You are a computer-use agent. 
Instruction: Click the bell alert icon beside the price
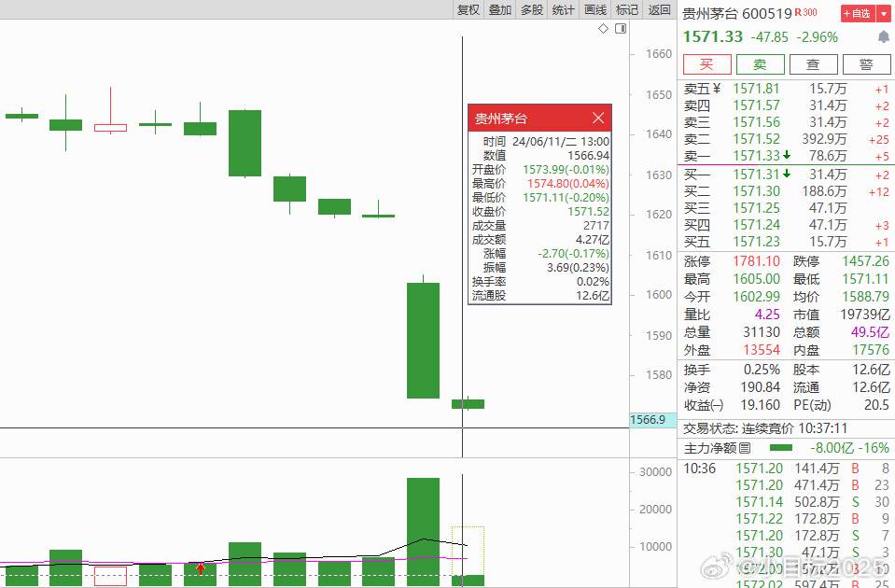(884, 37)
